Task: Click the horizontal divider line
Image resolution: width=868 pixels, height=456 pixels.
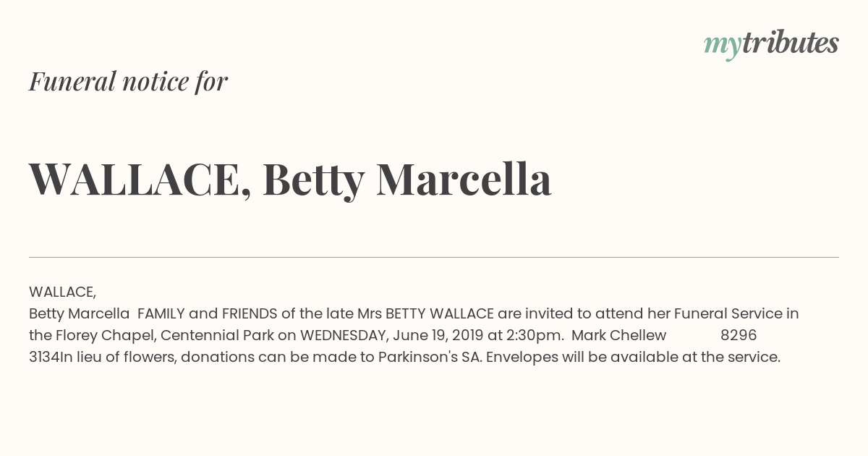Action: 434,257
